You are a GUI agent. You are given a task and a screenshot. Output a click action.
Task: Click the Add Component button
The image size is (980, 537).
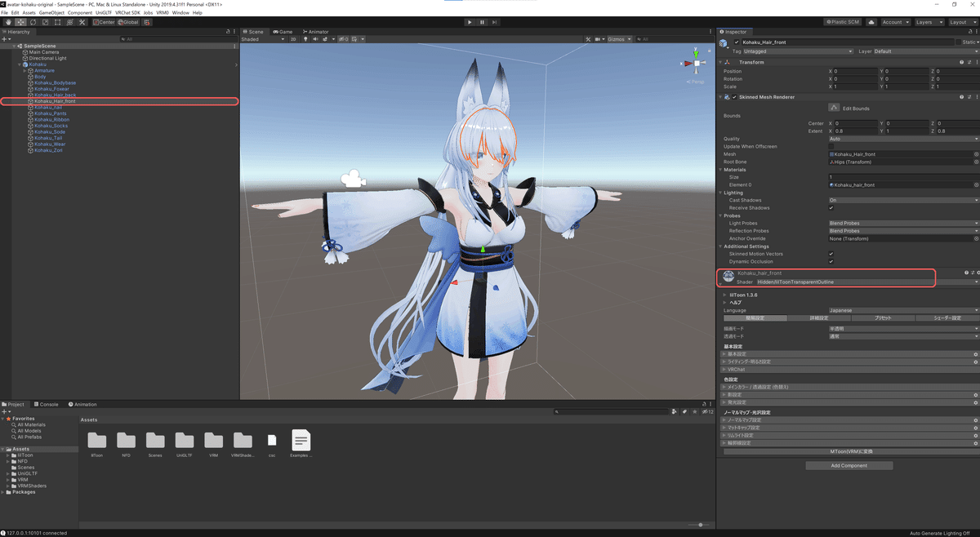(x=849, y=465)
